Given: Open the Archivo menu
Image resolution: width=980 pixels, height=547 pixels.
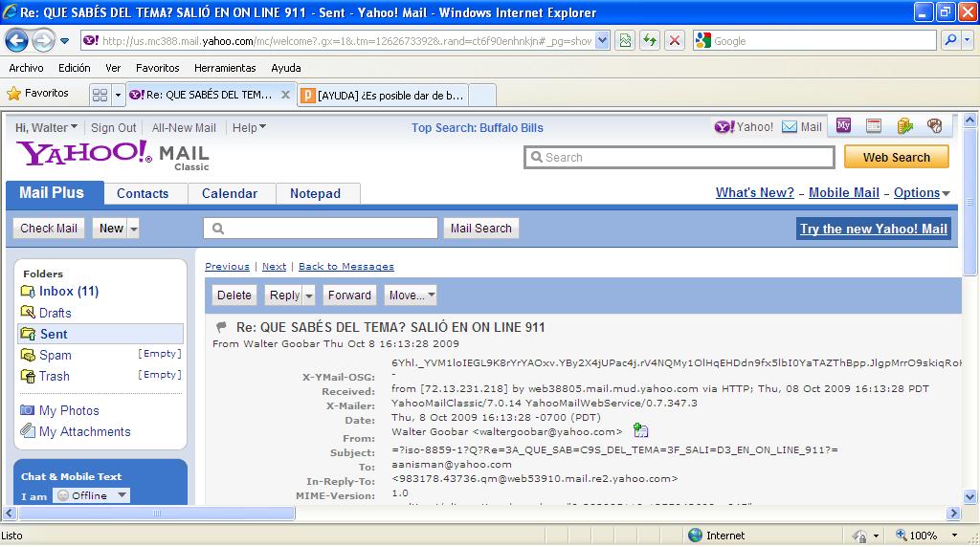Looking at the screenshot, I should [x=26, y=68].
